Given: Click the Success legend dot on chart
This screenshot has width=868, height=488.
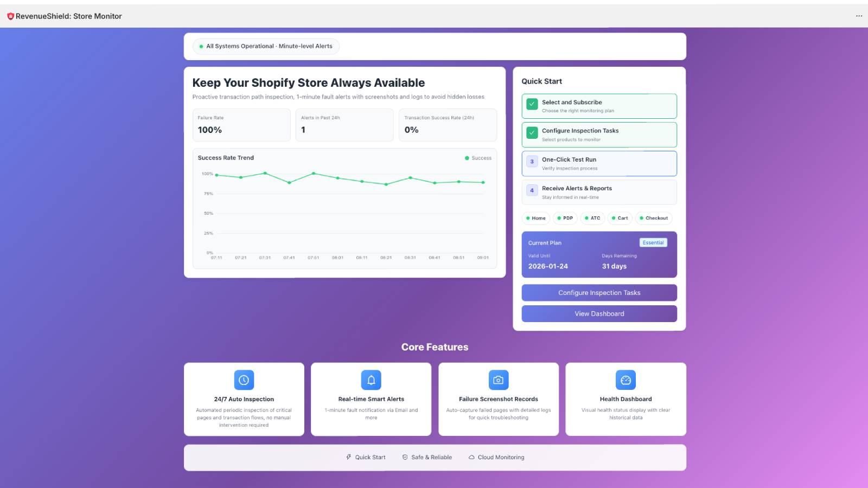Looking at the screenshot, I should click(467, 158).
